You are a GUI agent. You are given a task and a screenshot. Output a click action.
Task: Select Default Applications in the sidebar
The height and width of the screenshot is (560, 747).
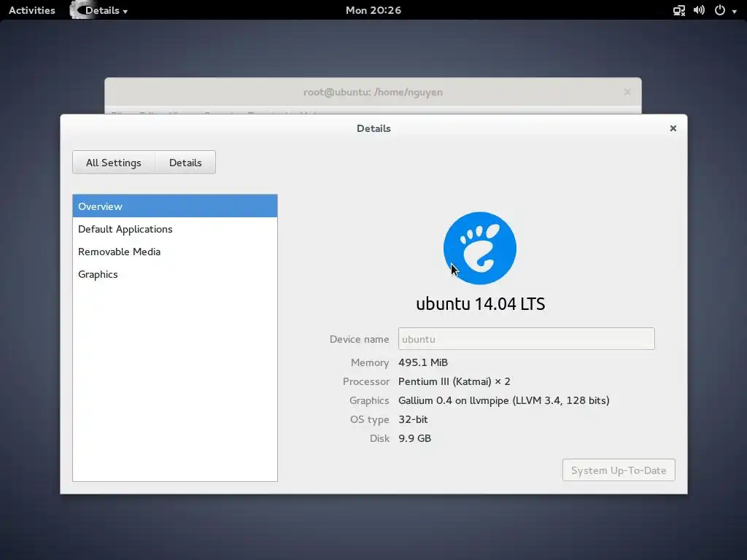[175, 229]
